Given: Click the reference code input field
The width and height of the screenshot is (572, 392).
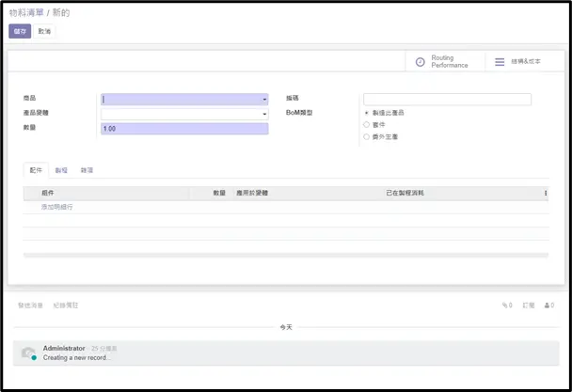Looking at the screenshot, I should point(447,100).
